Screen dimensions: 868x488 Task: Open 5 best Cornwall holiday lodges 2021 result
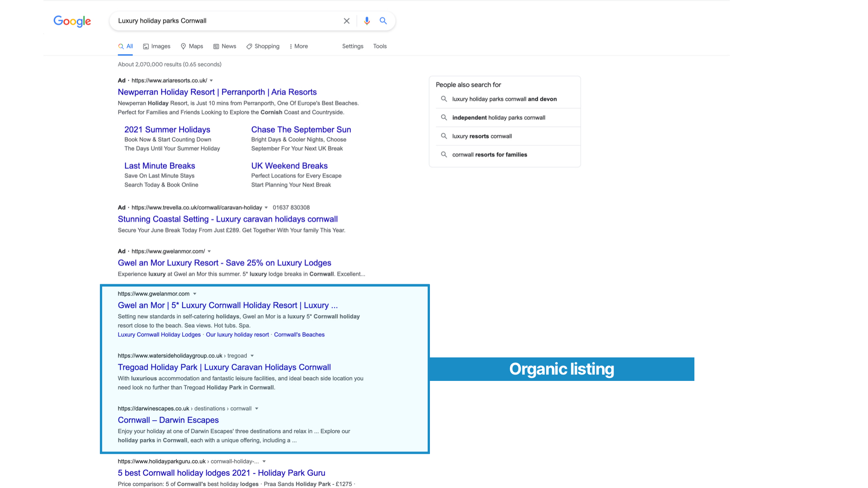click(222, 473)
